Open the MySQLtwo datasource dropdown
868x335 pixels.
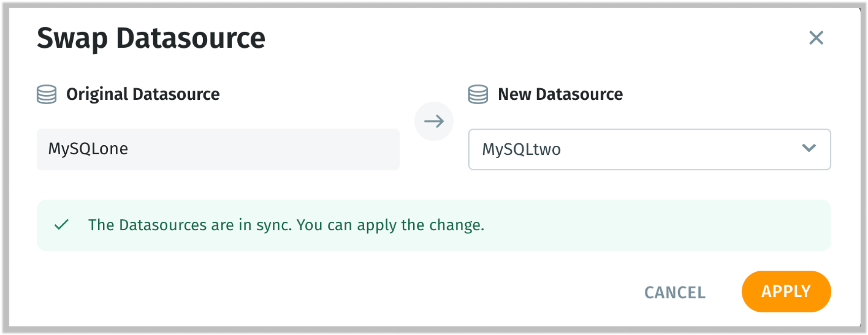coord(649,149)
